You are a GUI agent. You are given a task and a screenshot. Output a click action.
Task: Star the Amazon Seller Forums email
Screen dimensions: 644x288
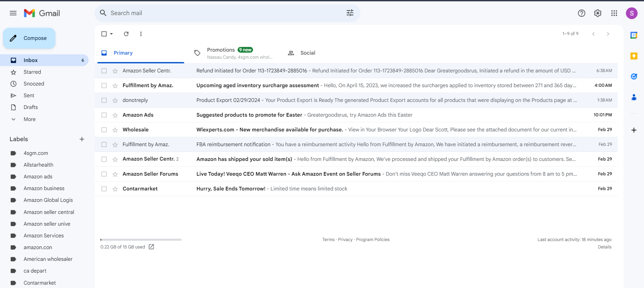(115, 174)
